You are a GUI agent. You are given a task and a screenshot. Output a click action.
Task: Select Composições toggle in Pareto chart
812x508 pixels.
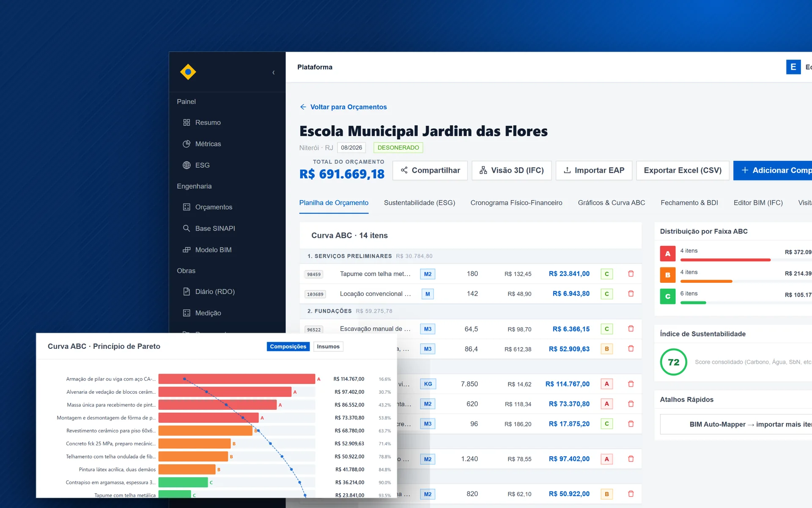click(288, 347)
